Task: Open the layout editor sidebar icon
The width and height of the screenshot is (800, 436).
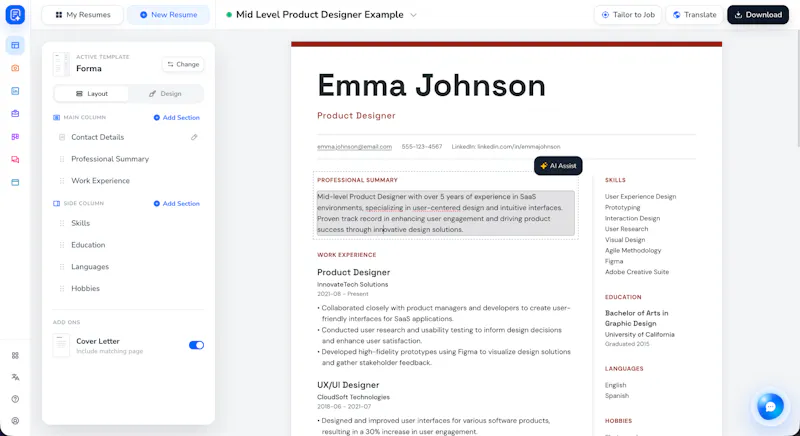Action: point(15,45)
